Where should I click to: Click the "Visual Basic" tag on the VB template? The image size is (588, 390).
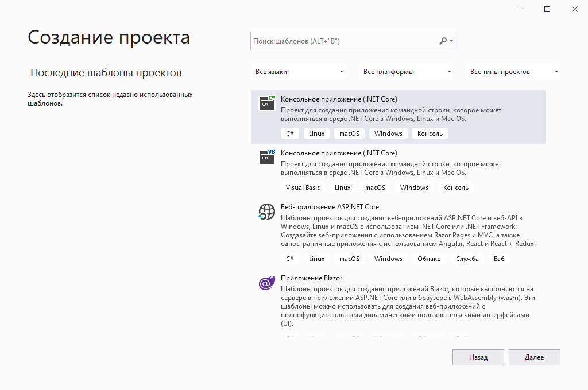tap(303, 188)
